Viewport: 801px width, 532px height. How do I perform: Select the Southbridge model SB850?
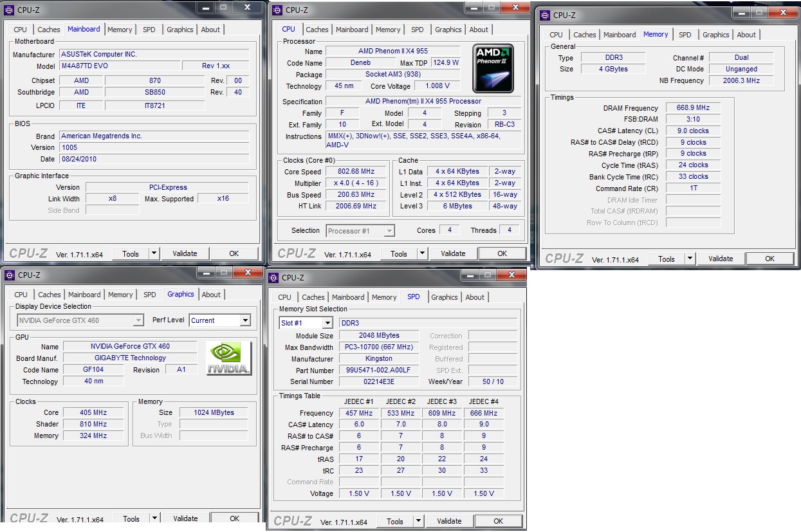(x=154, y=92)
